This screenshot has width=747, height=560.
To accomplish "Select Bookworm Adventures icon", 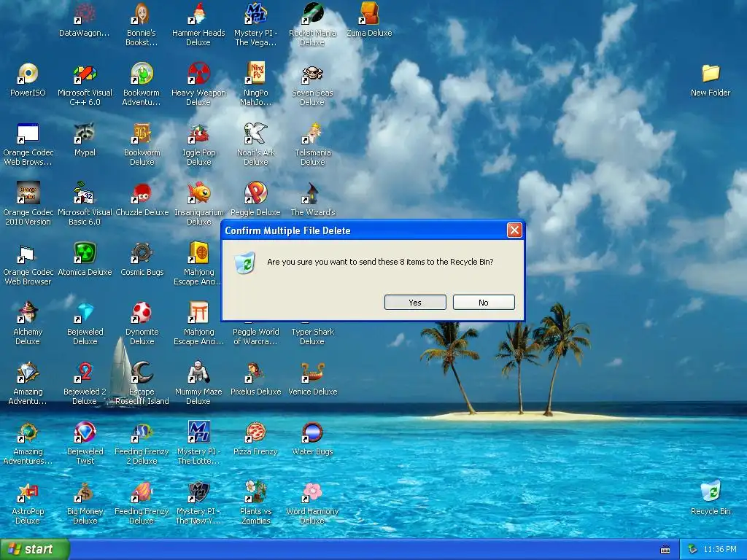I will (x=142, y=85).
